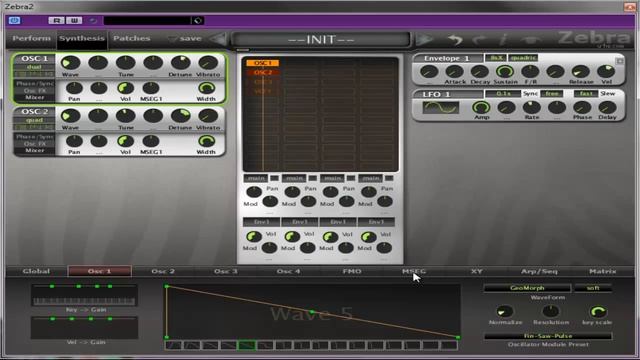This screenshot has width=640, height=360.
Task: Click the redo arrow icon
Action: (x=480, y=39)
